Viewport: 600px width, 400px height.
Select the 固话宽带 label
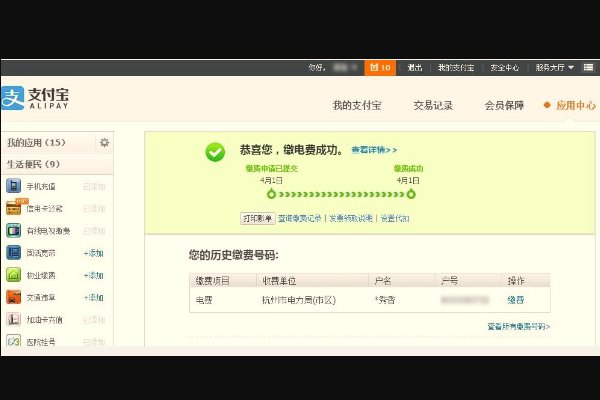[41, 253]
